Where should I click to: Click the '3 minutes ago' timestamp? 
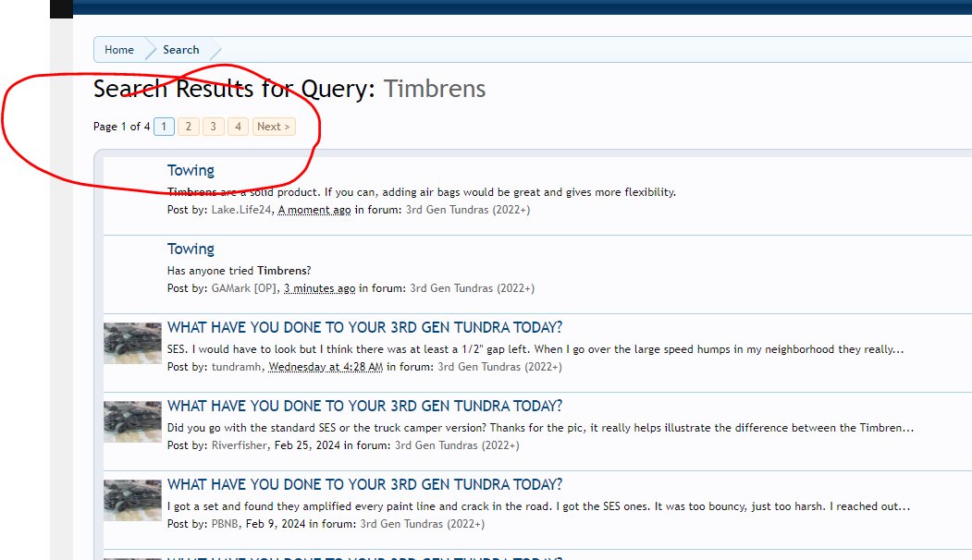click(x=320, y=288)
